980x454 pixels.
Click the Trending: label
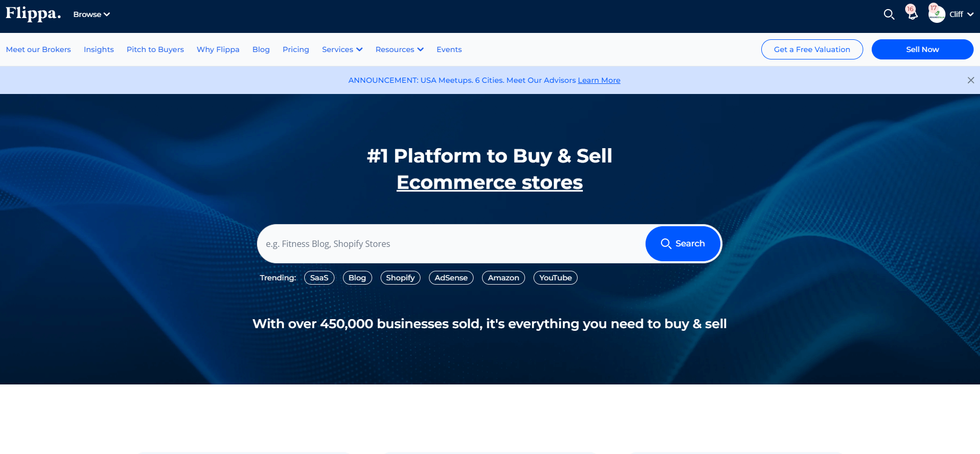tap(278, 278)
